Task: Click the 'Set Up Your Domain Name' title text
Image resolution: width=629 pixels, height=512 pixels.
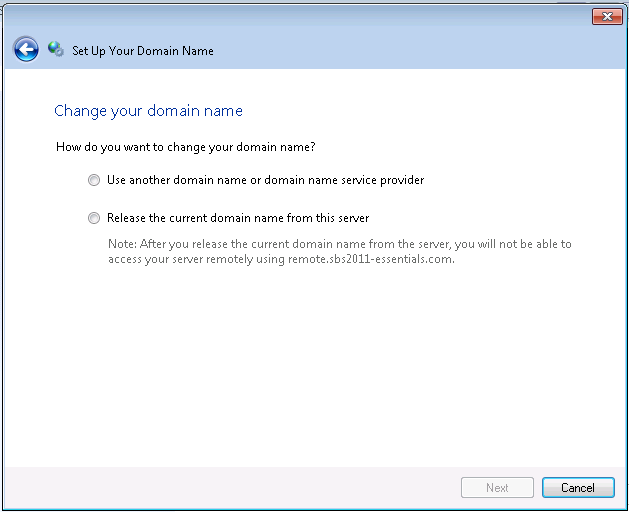Action: pos(143,50)
